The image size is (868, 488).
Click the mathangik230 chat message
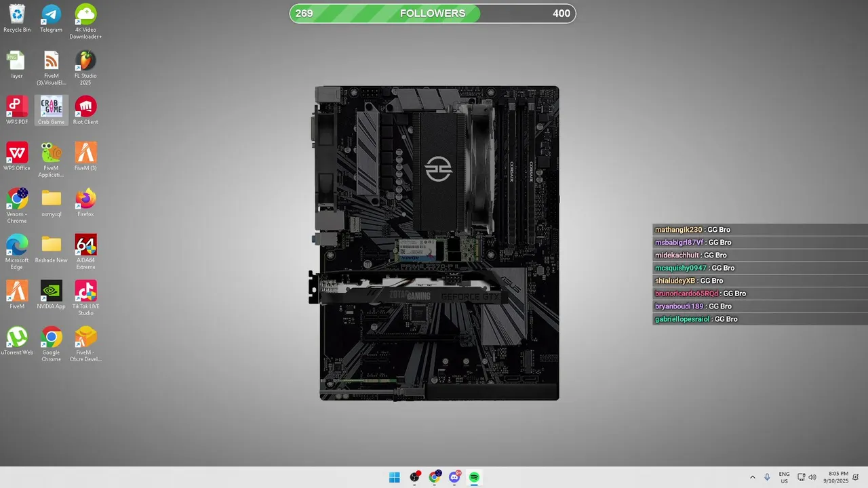tap(760, 230)
